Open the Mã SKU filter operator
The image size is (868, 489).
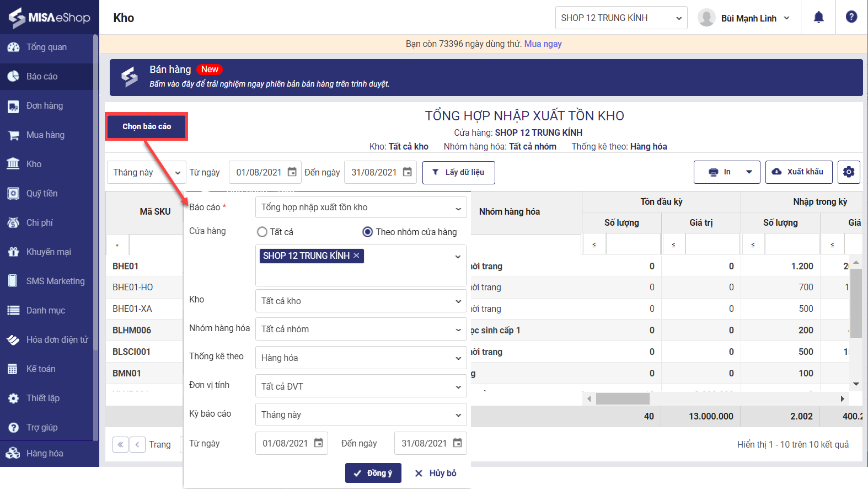[117, 244]
